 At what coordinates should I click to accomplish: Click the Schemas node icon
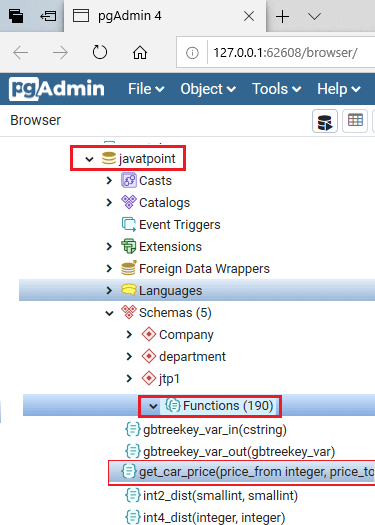click(x=129, y=312)
